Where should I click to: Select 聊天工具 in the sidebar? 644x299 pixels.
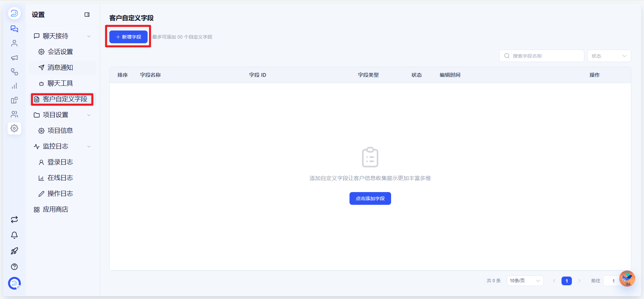[62, 83]
